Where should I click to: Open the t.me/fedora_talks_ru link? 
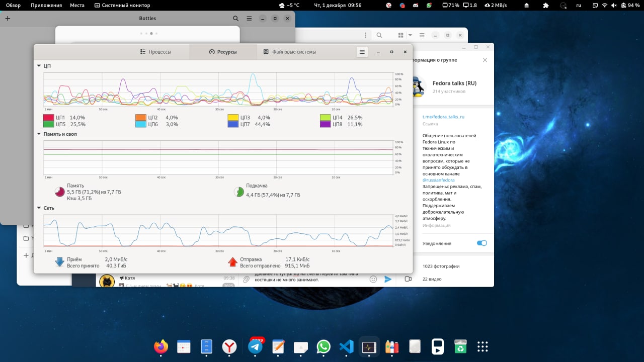443,117
